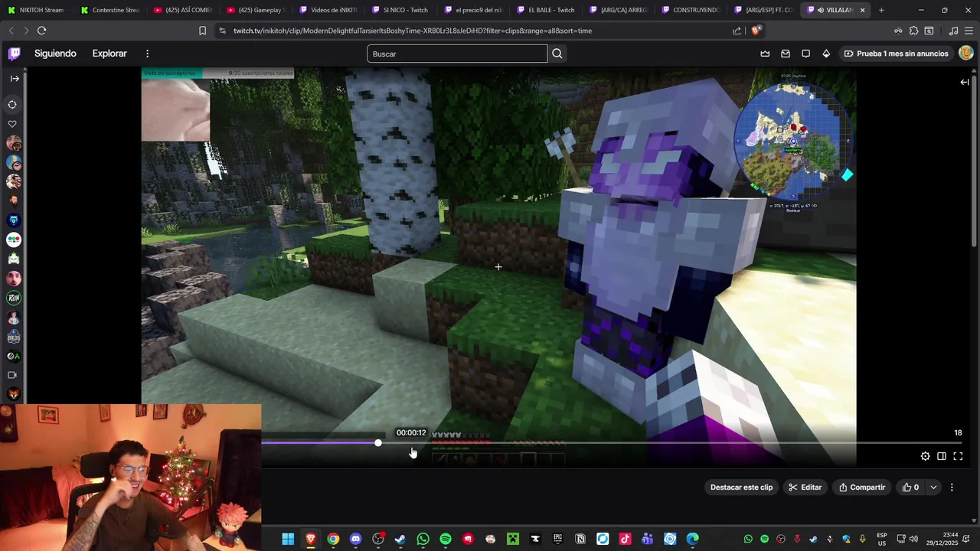Open Windows Start menu
The height and width of the screenshot is (551, 980).
pos(288,539)
